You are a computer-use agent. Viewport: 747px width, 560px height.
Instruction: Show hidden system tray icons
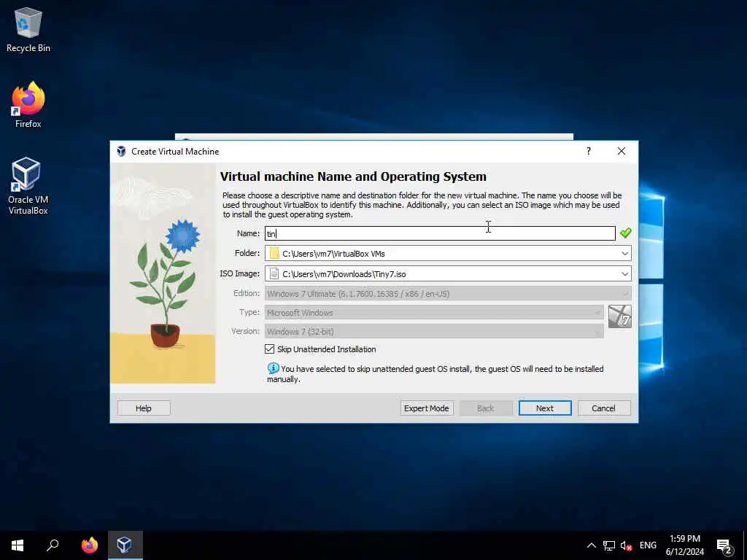tap(591, 545)
